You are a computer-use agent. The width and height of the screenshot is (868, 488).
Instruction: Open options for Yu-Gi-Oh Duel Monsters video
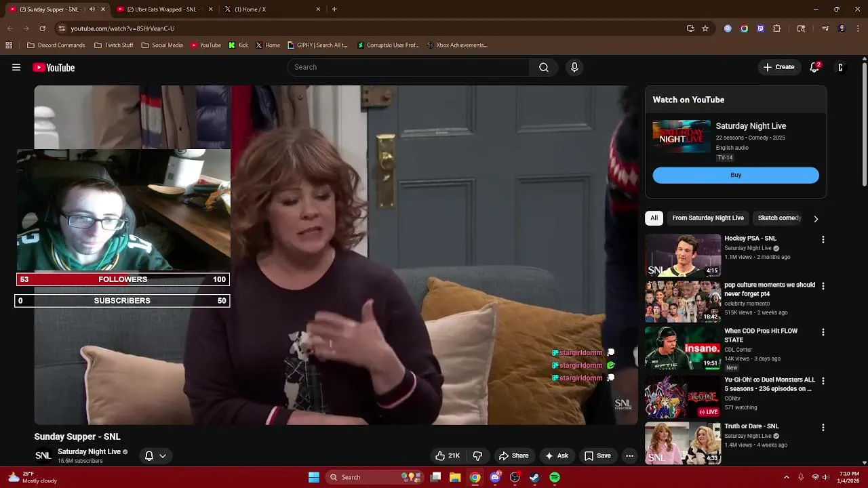[x=823, y=381]
